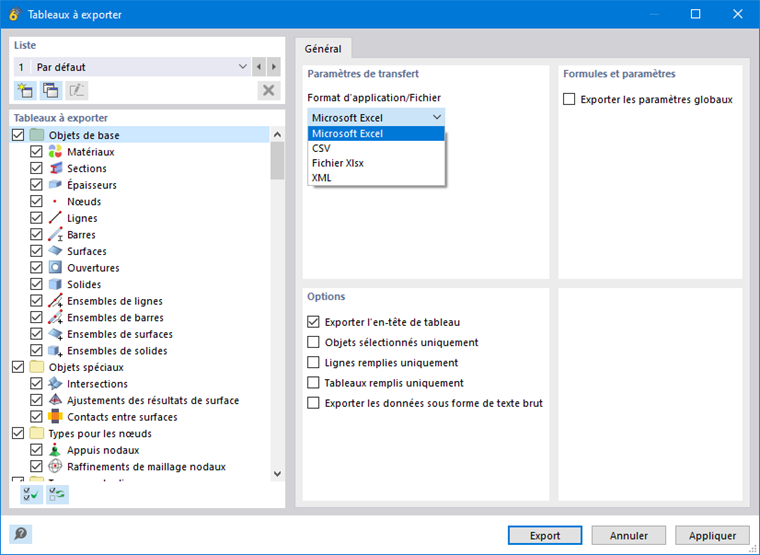Screen dimensions: 760x555
Task: Select Fichier Xlsx format option
Action: pos(337,163)
